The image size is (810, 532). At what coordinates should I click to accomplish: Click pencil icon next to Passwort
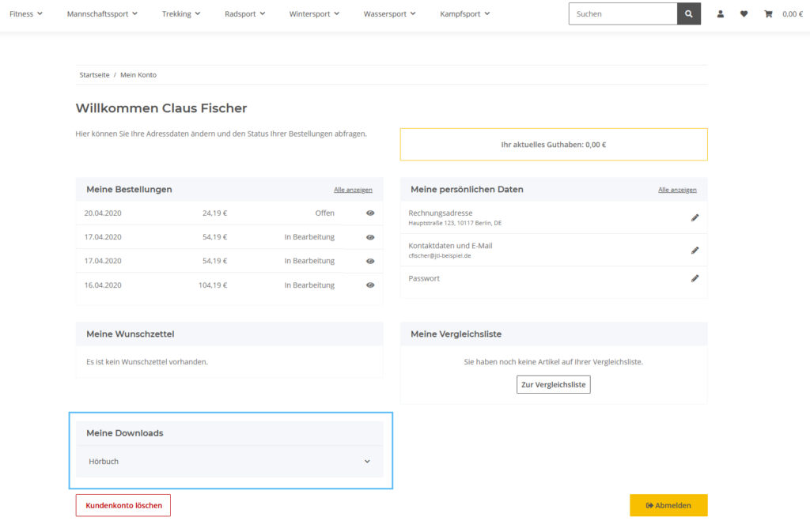click(x=695, y=278)
